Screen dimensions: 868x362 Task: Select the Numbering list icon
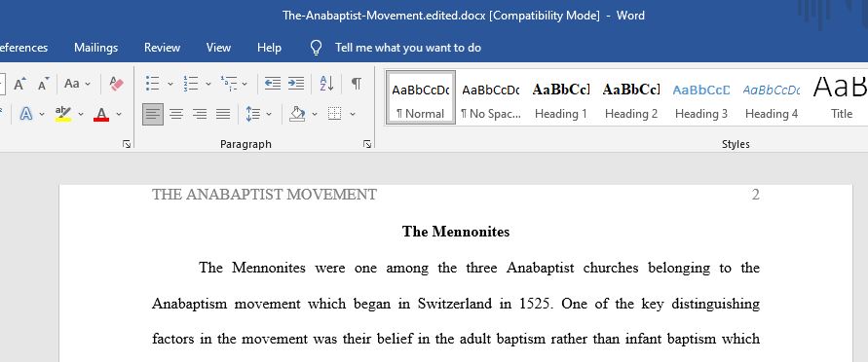point(191,84)
